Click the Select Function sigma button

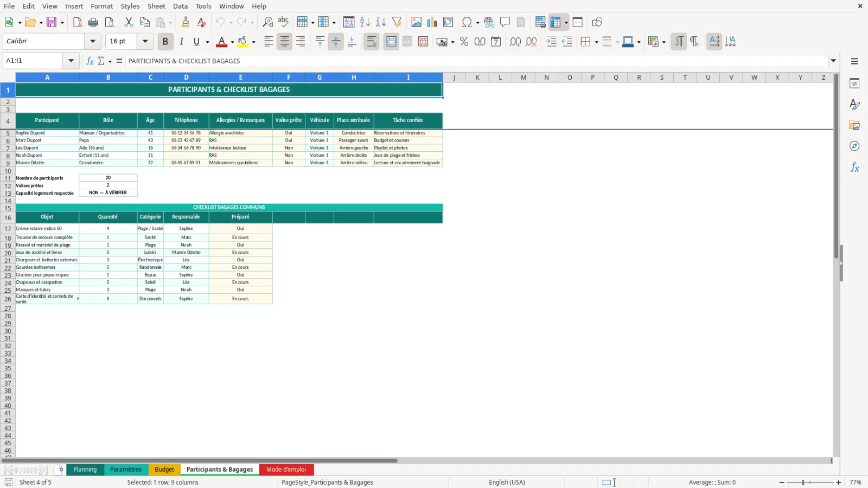tap(101, 61)
